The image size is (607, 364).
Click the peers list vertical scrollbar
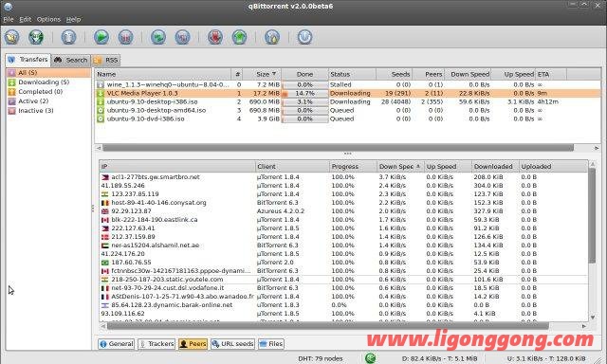pyautogui.click(x=592, y=216)
